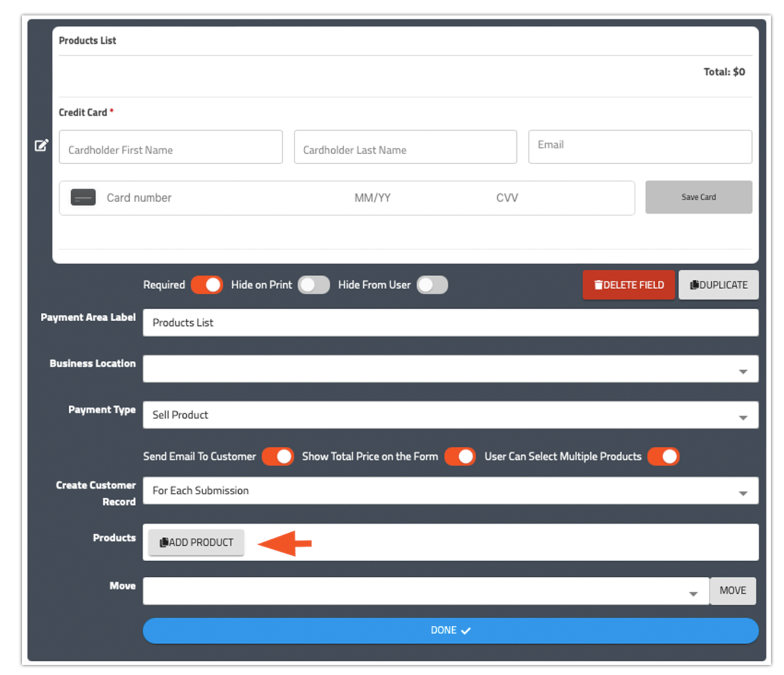
Task: Open the Business Location dropdown
Action: pos(450,369)
